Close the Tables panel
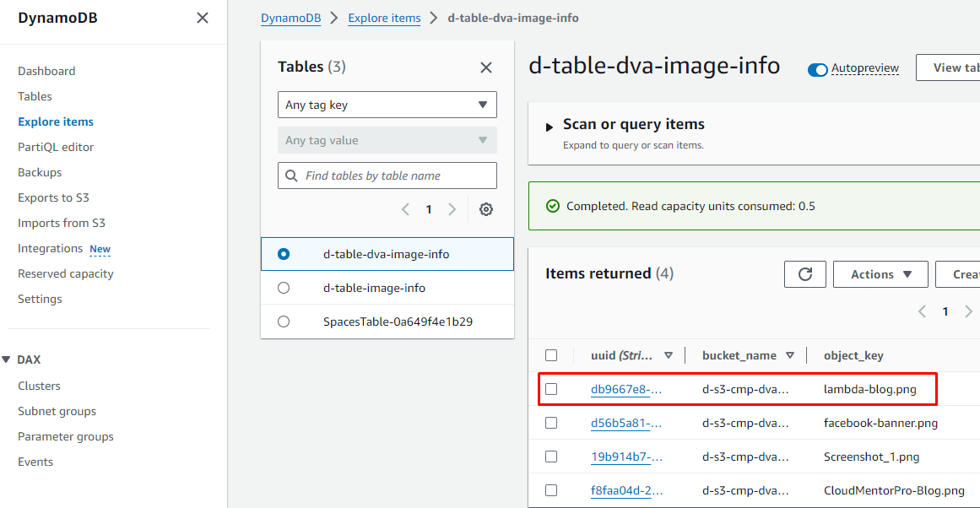The image size is (980, 508). pyautogui.click(x=486, y=68)
